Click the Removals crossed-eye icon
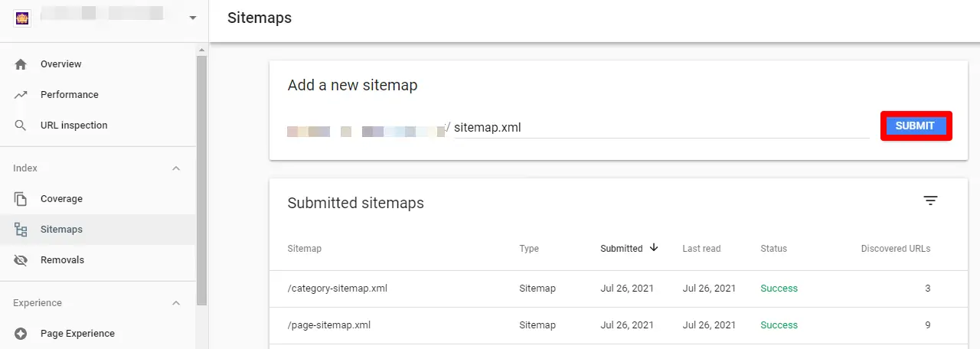This screenshot has width=980, height=349. 21,260
